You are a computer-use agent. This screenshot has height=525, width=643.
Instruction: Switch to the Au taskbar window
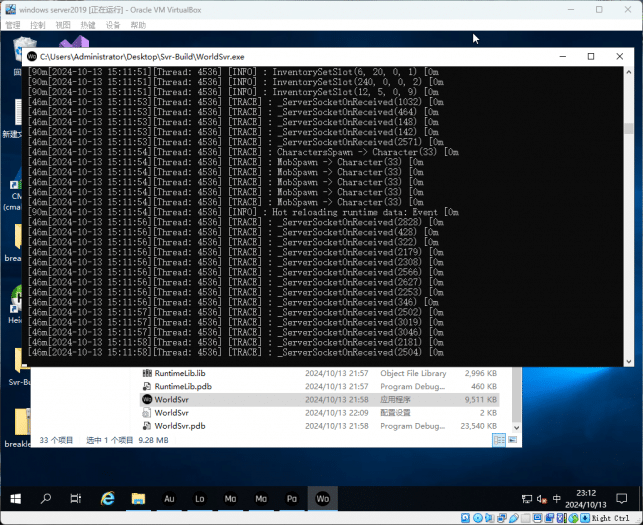(x=170, y=497)
